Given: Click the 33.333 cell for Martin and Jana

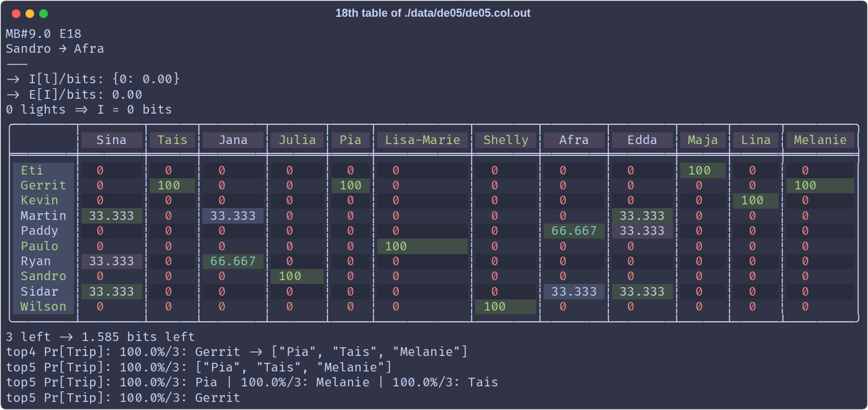Looking at the screenshot, I should pos(233,216).
